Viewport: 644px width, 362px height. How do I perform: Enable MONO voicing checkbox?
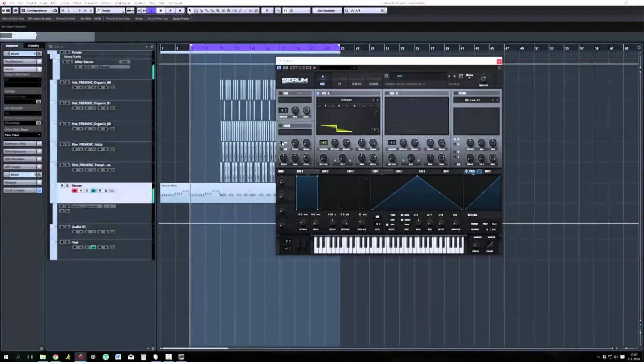point(469,224)
